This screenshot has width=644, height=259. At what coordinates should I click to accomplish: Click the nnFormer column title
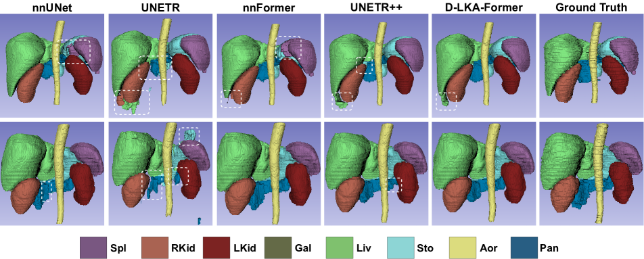point(268,7)
